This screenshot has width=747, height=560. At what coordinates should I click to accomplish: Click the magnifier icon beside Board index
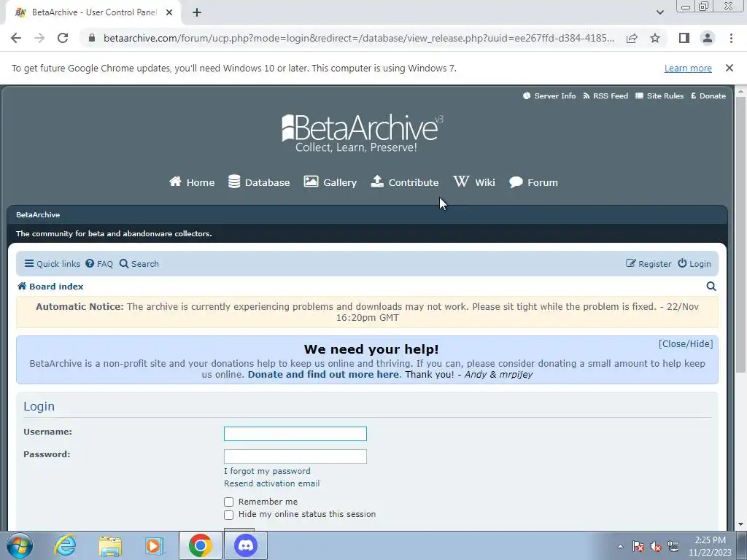click(711, 286)
